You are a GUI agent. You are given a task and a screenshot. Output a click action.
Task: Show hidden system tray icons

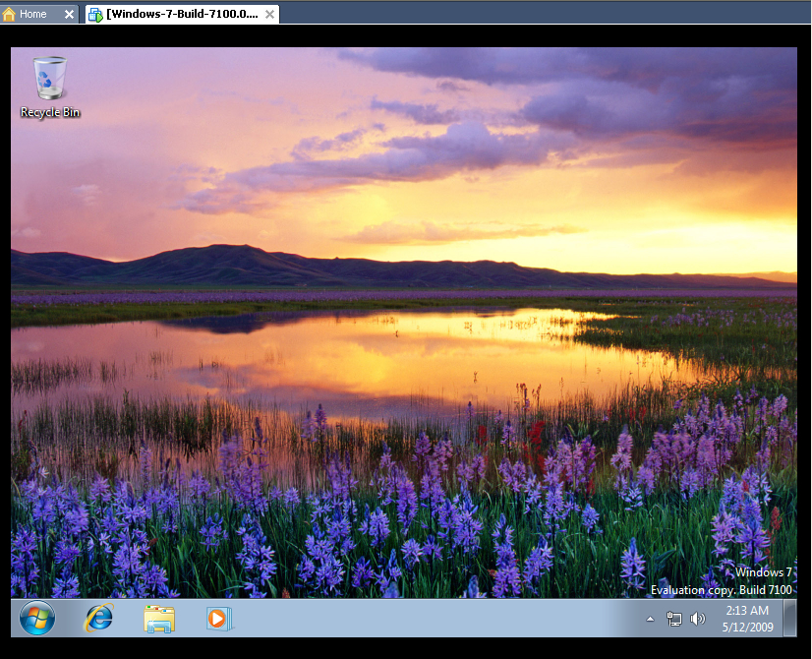(651, 619)
